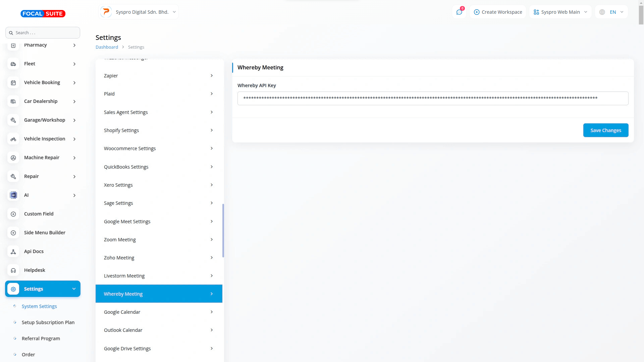644x362 pixels.
Task: Click the Settings gear icon in sidebar
Action: pyautogui.click(x=13, y=289)
